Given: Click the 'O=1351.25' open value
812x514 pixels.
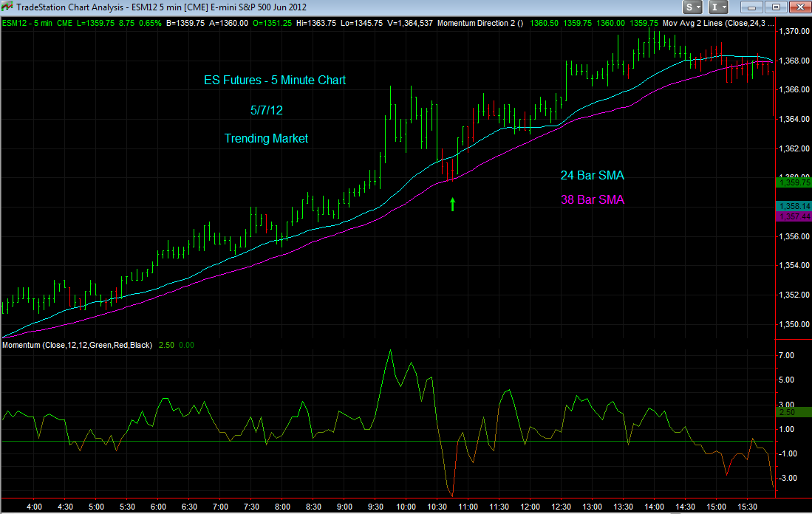Looking at the screenshot, I should (272, 23).
